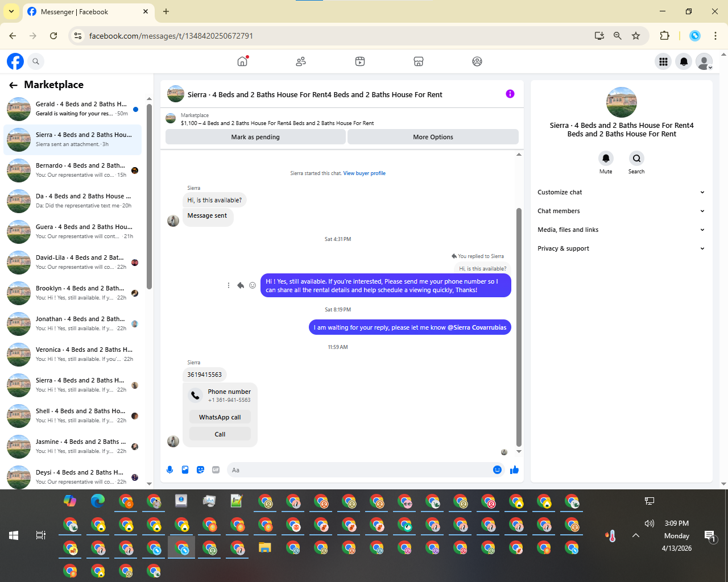The width and height of the screenshot is (728, 582).
Task: Attach a file using the photo icon
Action: tap(185, 470)
